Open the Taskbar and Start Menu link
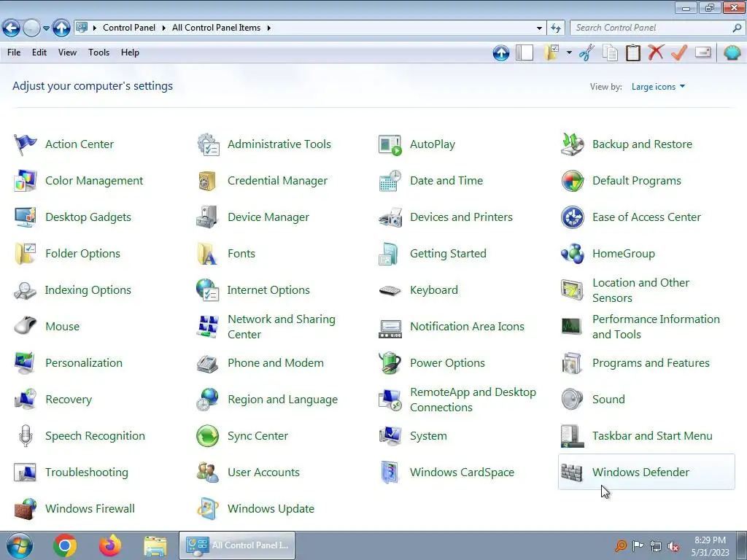This screenshot has height=560, width=747. coord(651,436)
